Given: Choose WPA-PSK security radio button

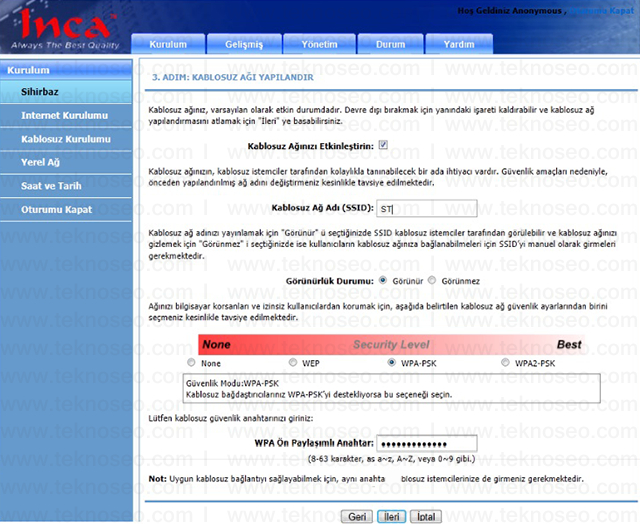Looking at the screenshot, I should [x=391, y=362].
